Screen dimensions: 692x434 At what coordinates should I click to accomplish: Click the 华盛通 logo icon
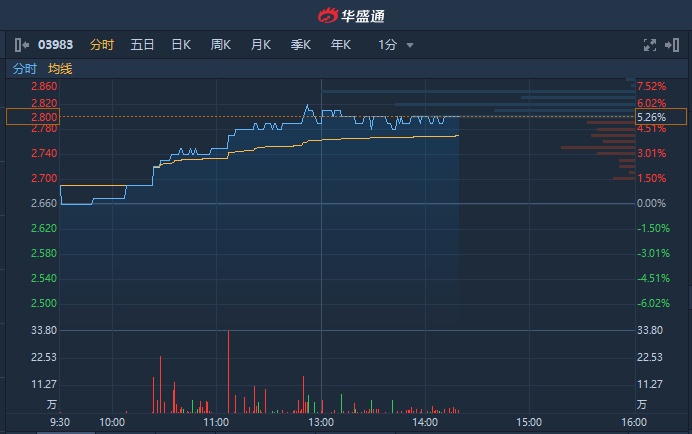[x=328, y=15]
